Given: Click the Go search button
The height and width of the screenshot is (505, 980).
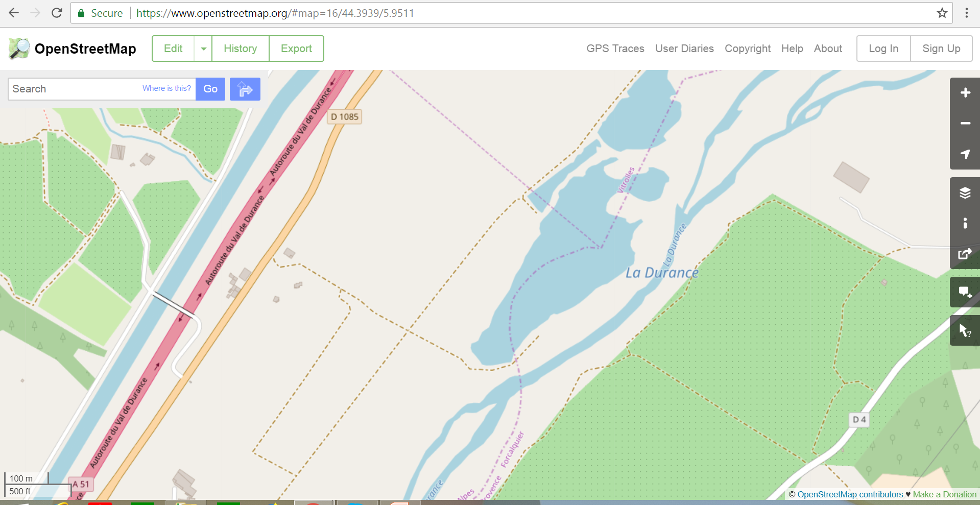Looking at the screenshot, I should pos(210,89).
